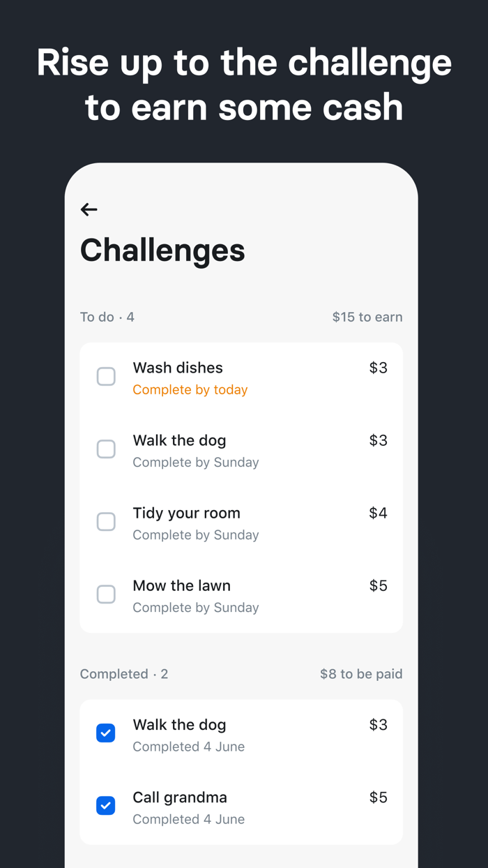Select the To do section header
The height and width of the screenshot is (868, 488).
click(x=107, y=317)
